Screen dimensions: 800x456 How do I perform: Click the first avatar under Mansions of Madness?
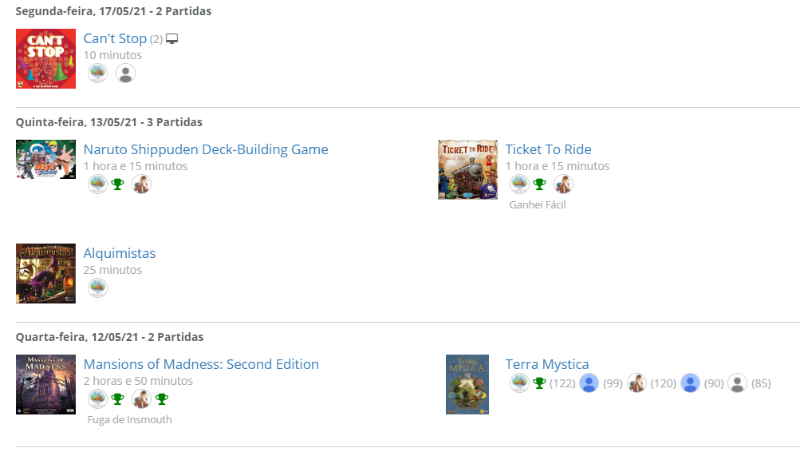(97, 399)
